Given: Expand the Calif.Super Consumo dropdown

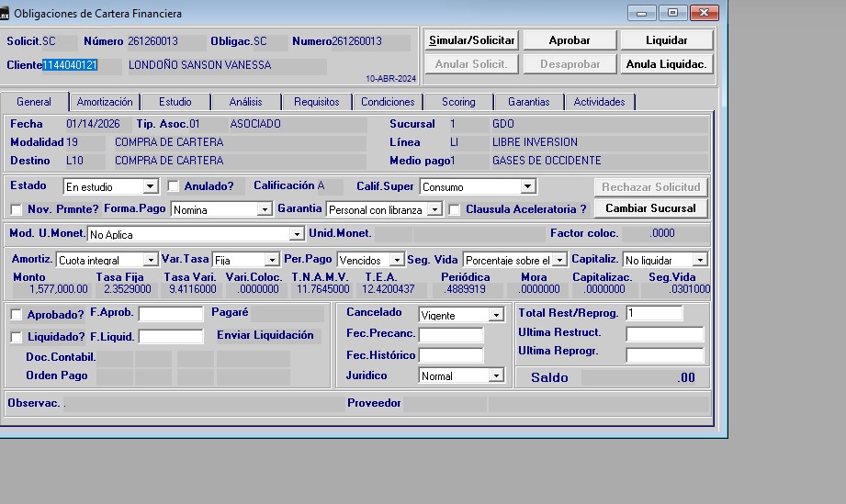Looking at the screenshot, I should pyautogui.click(x=527, y=187).
